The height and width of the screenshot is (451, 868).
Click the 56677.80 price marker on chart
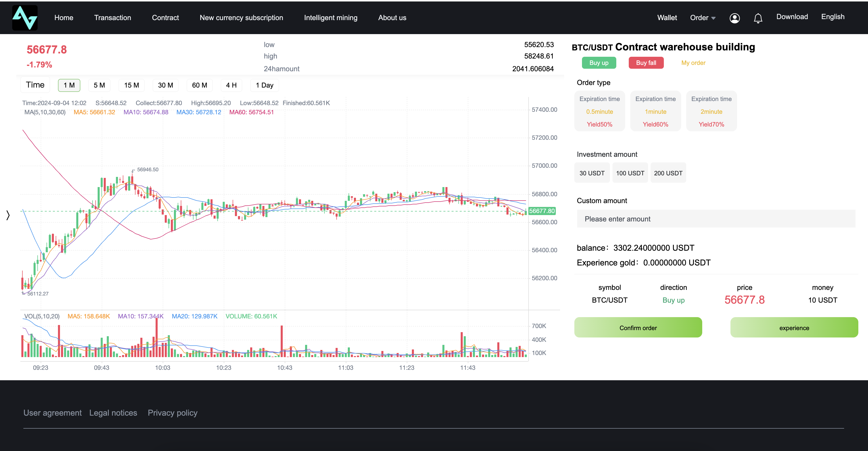point(542,211)
